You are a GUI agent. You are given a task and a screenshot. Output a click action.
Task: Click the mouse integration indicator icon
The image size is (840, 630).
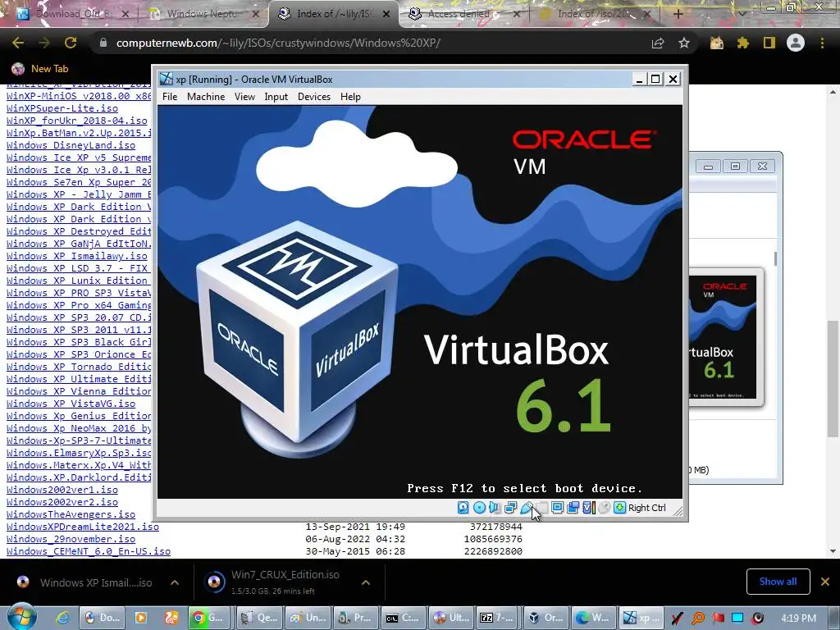pyautogui.click(x=604, y=507)
